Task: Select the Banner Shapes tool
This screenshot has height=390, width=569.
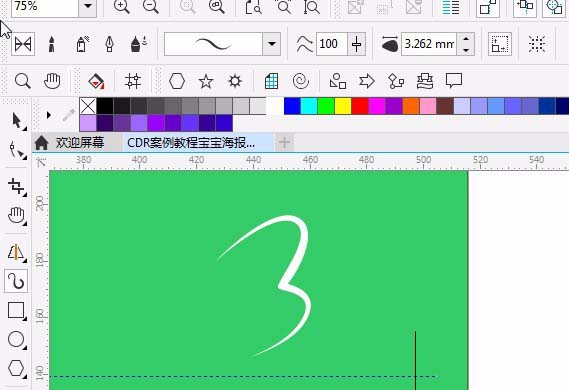Action: (425, 81)
